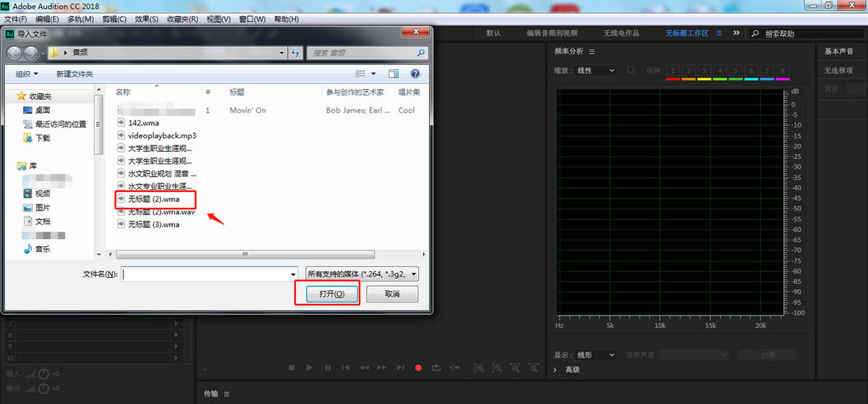Select file 142.wma
This screenshot has width=868, height=404.
pyautogui.click(x=143, y=122)
